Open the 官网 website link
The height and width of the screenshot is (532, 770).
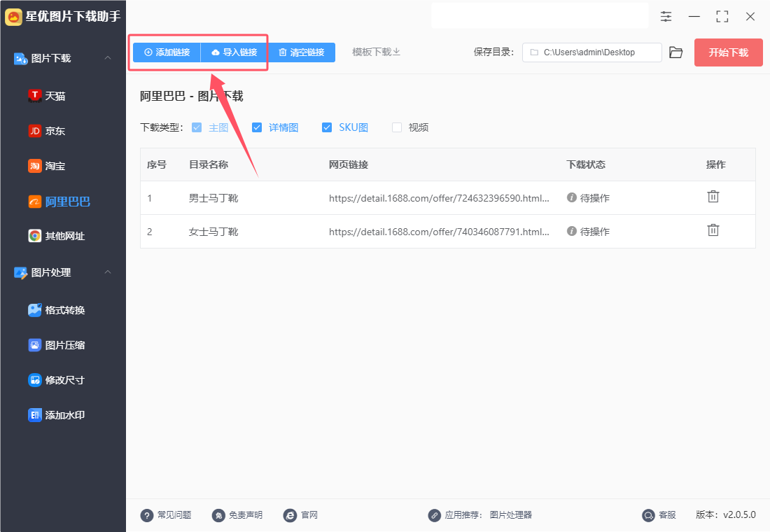click(300, 514)
